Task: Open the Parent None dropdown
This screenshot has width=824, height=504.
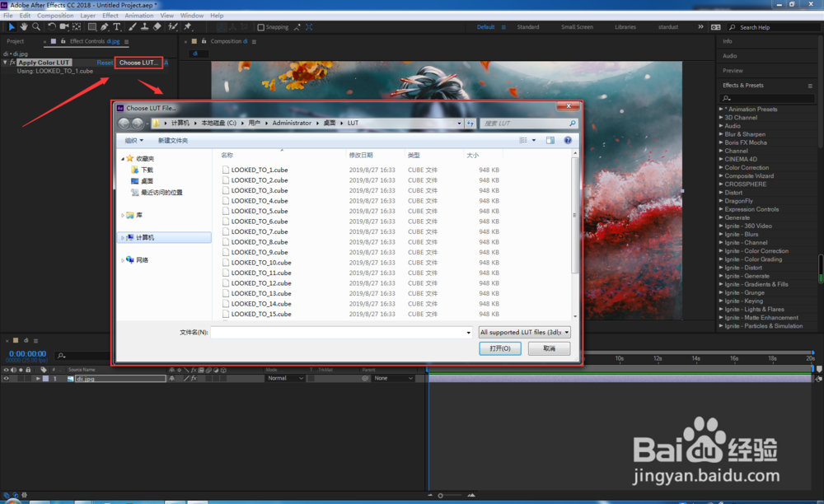Action: (x=393, y=378)
